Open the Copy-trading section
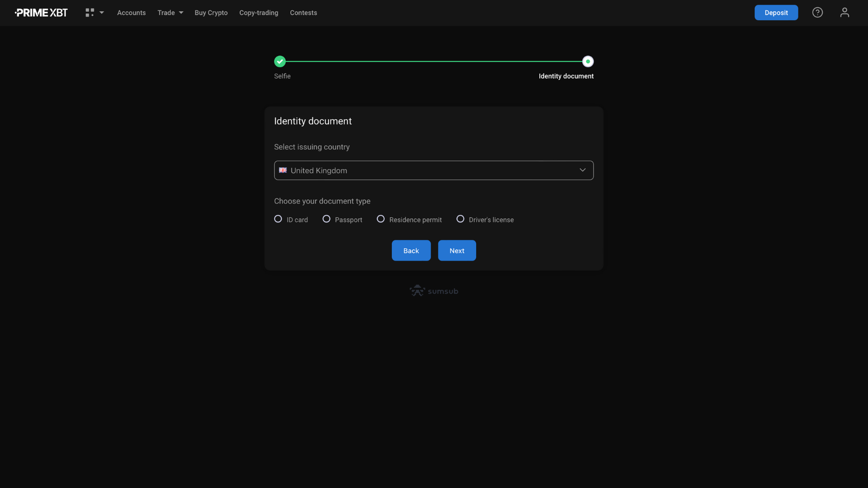 tap(259, 13)
